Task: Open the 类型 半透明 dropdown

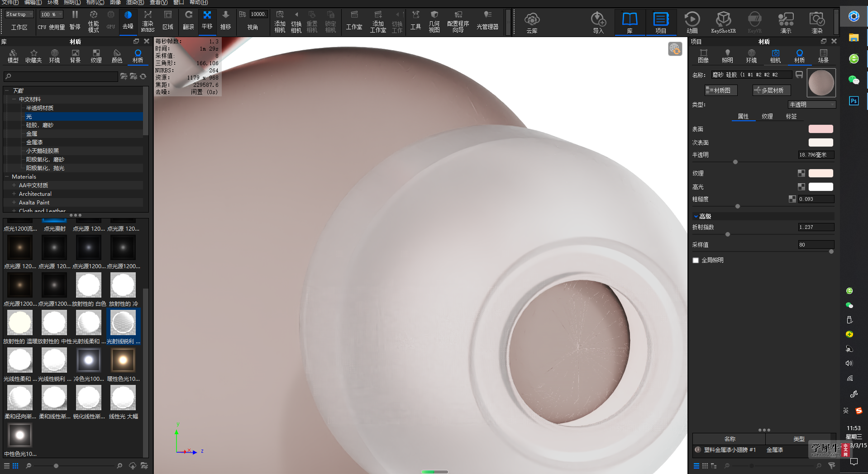Action: pos(812,104)
